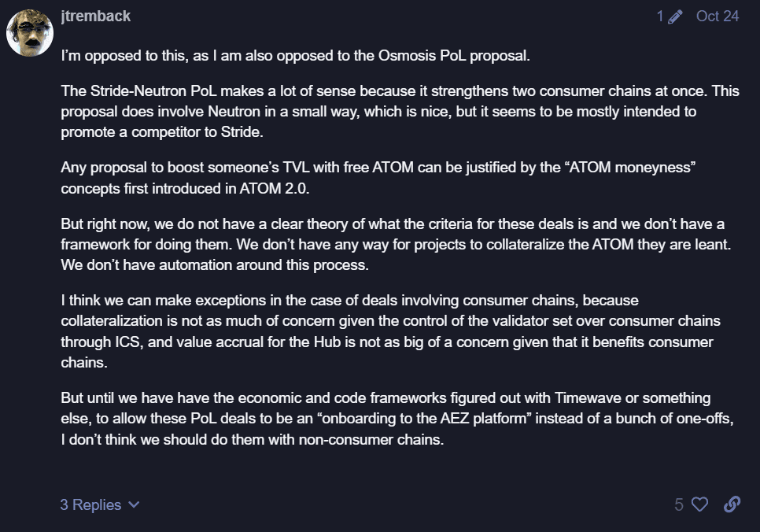Click the chevron beside 3 Replies
Image resolution: width=760 pixels, height=532 pixels.
tap(134, 504)
